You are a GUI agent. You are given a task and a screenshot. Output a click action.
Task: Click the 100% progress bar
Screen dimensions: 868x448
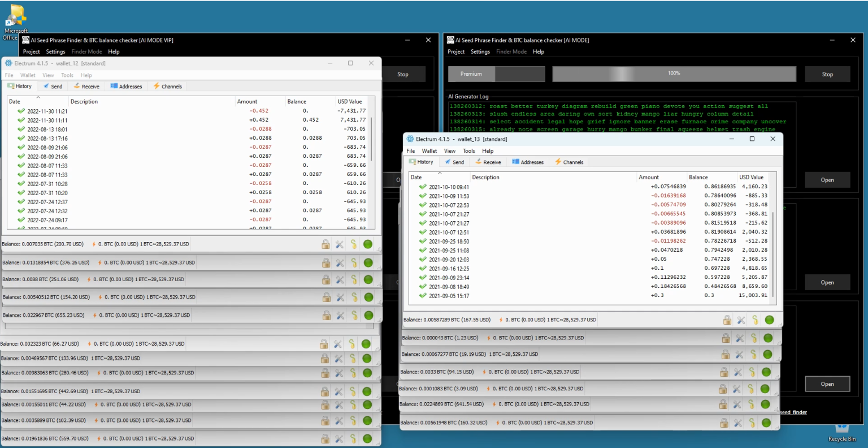674,74
